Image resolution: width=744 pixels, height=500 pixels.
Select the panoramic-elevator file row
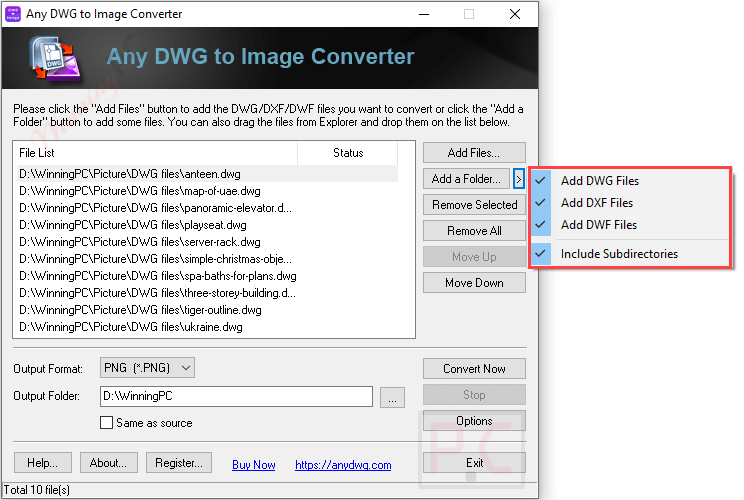tap(207, 208)
